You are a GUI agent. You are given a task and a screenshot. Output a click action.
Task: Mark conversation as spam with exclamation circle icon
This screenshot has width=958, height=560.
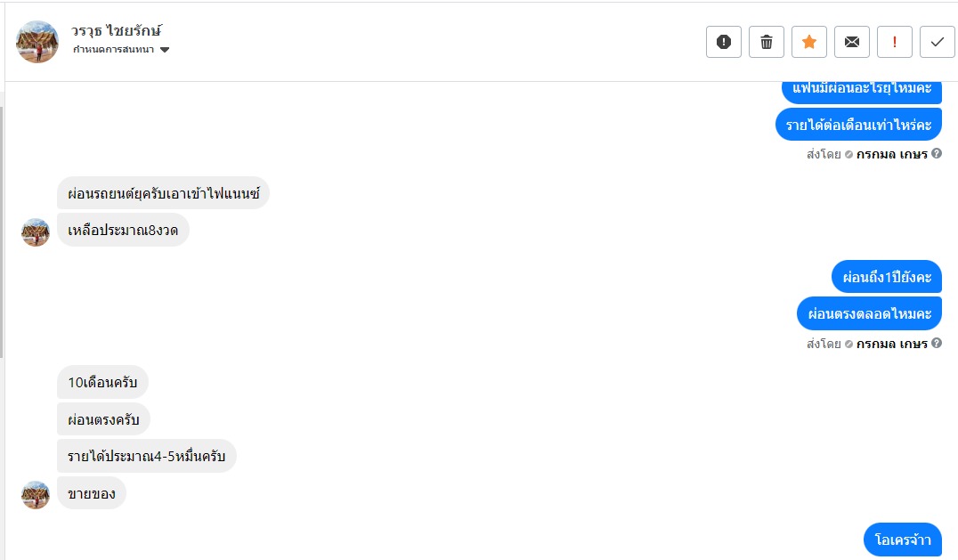pos(724,42)
